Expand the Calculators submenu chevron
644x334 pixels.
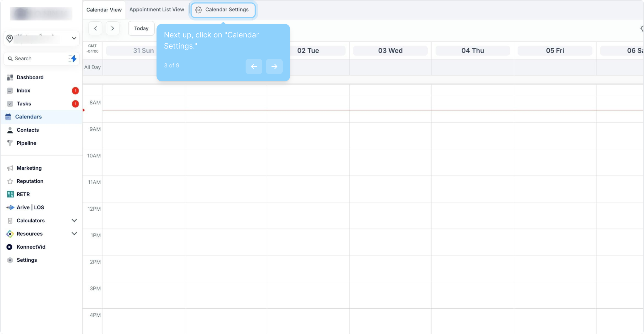click(x=74, y=221)
